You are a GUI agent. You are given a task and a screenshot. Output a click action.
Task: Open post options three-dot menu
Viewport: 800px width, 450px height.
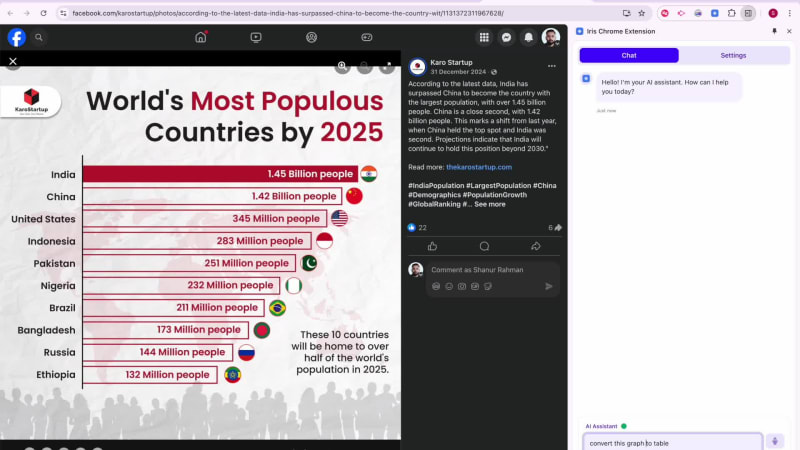552,66
